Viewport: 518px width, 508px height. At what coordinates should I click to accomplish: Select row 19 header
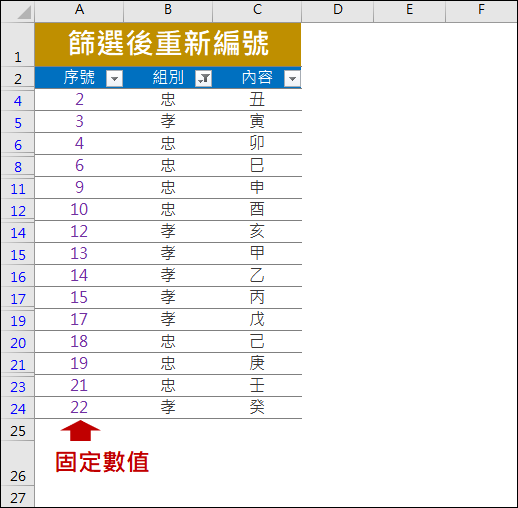18,320
